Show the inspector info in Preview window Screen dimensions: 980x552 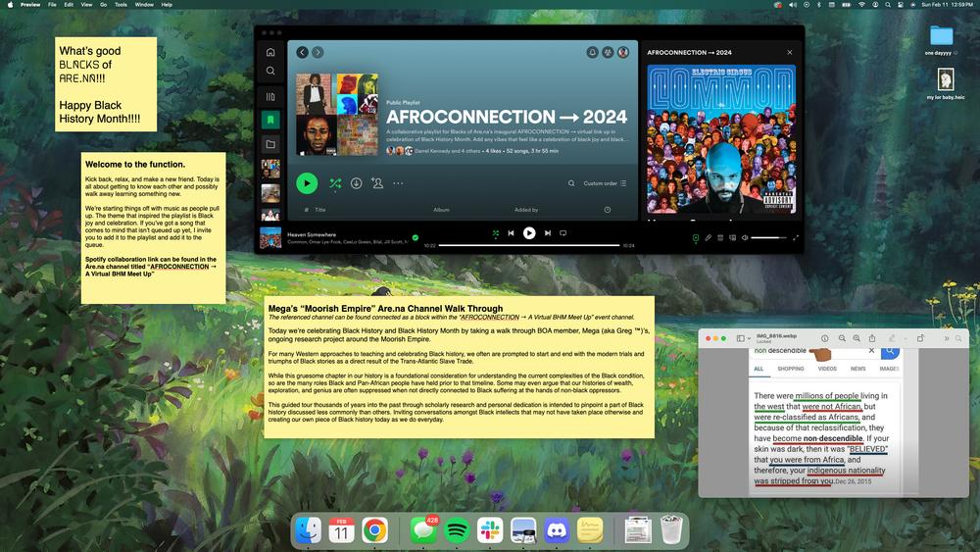point(825,338)
